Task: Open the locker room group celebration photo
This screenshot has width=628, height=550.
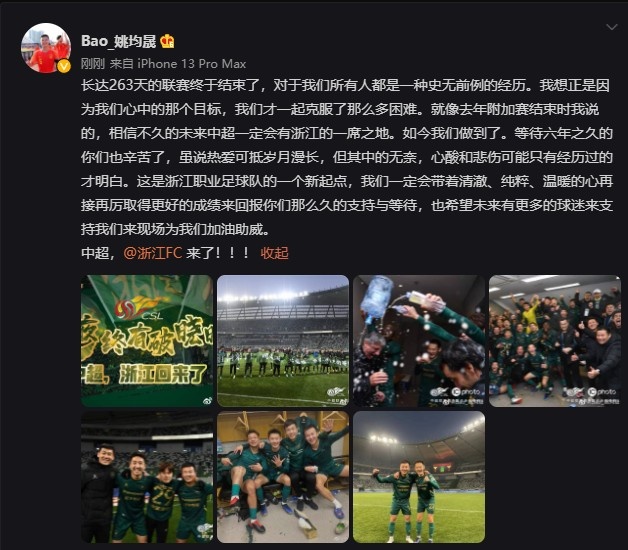Action: point(555,340)
